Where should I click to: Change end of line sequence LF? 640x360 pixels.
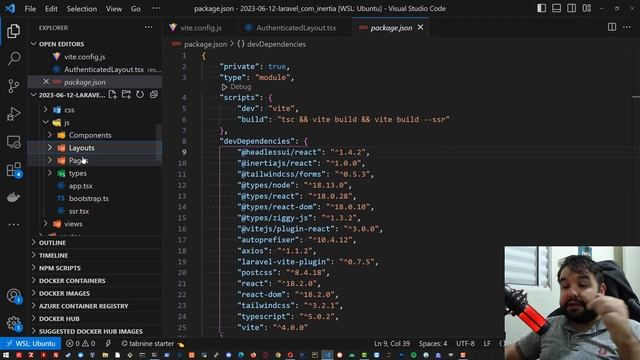(x=487, y=344)
